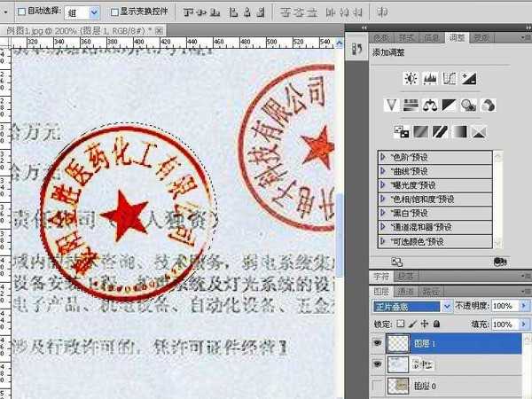
Task: Check the 显示变换控件 checkbox
Action: pyautogui.click(x=114, y=12)
